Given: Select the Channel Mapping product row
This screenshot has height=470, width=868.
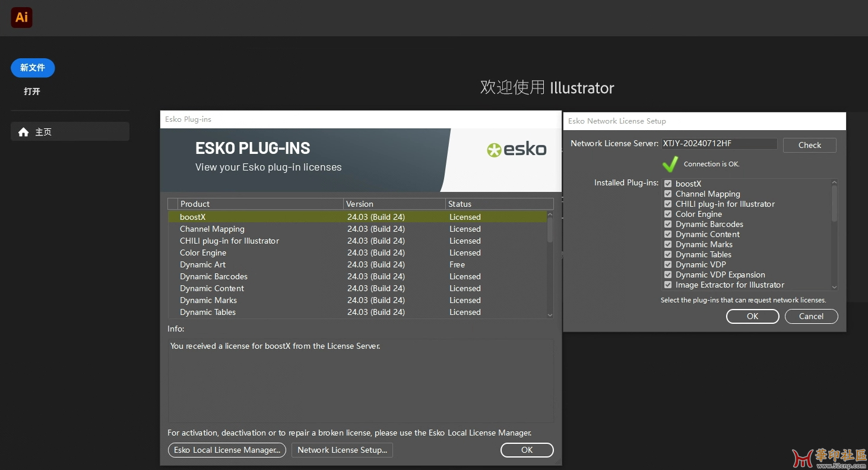Looking at the screenshot, I should tap(357, 229).
